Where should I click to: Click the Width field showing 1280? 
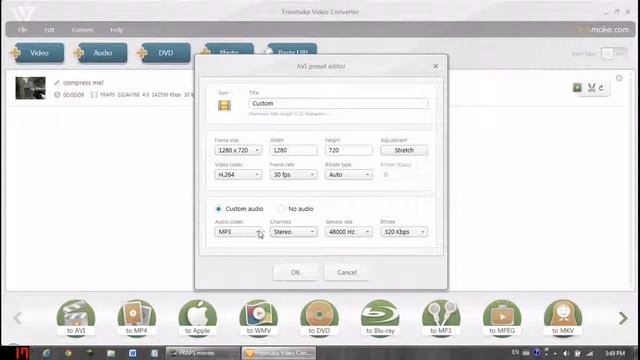click(x=293, y=151)
